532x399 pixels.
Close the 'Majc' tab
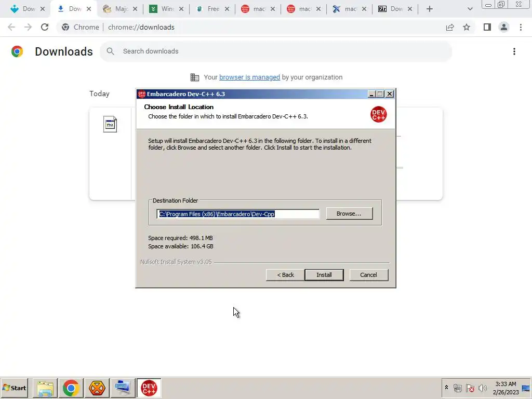click(x=135, y=9)
